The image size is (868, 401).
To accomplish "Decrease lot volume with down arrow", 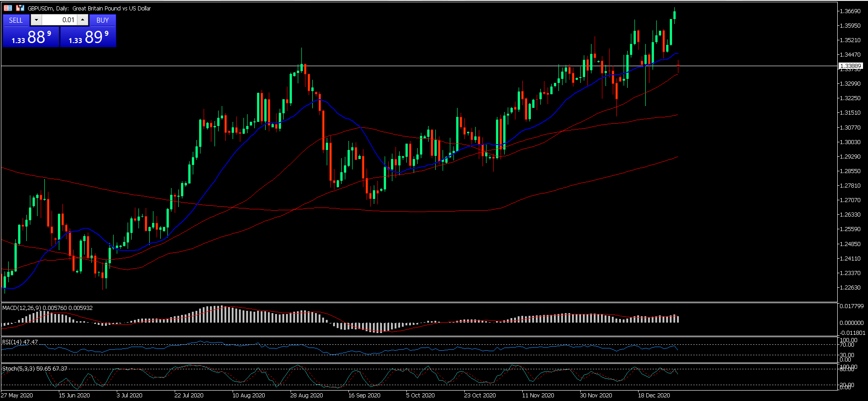I will [x=36, y=20].
